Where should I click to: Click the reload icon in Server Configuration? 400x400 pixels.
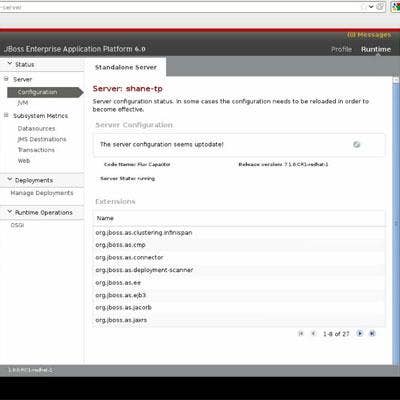click(356, 144)
